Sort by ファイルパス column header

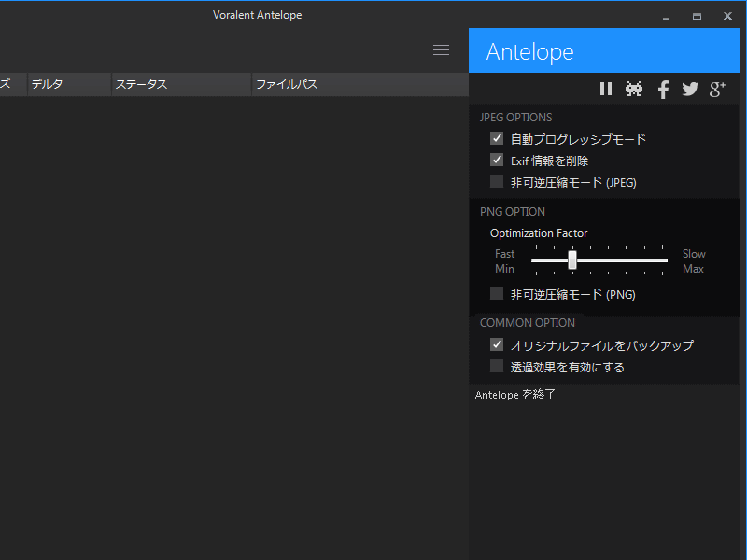pyautogui.click(x=360, y=84)
